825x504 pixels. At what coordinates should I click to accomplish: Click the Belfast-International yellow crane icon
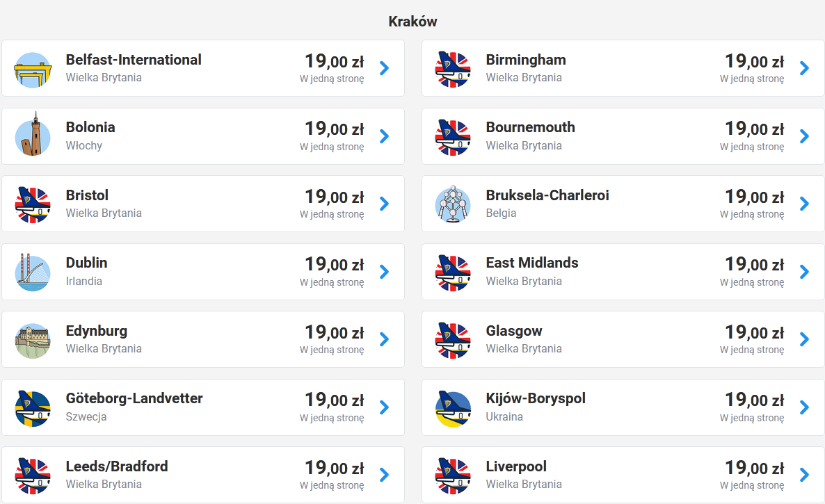click(33, 70)
